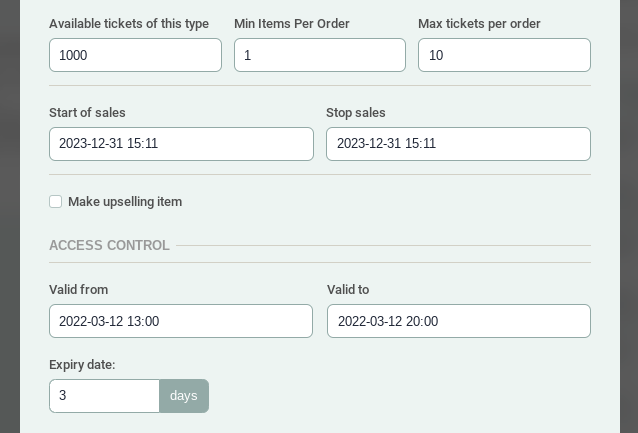
Task: Click the ACCESS CONTROL section heading
Action: coord(109,246)
